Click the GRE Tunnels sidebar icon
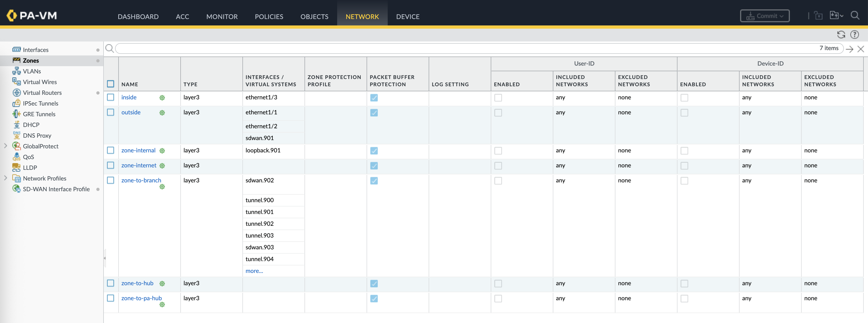868x323 pixels. pyautogui.click(x=16, y=114)
